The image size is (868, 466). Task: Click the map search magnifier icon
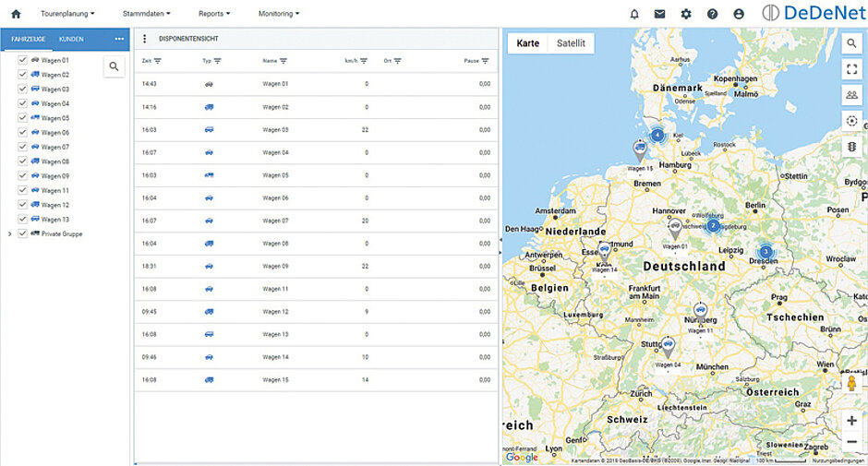(x=851, y=43)
